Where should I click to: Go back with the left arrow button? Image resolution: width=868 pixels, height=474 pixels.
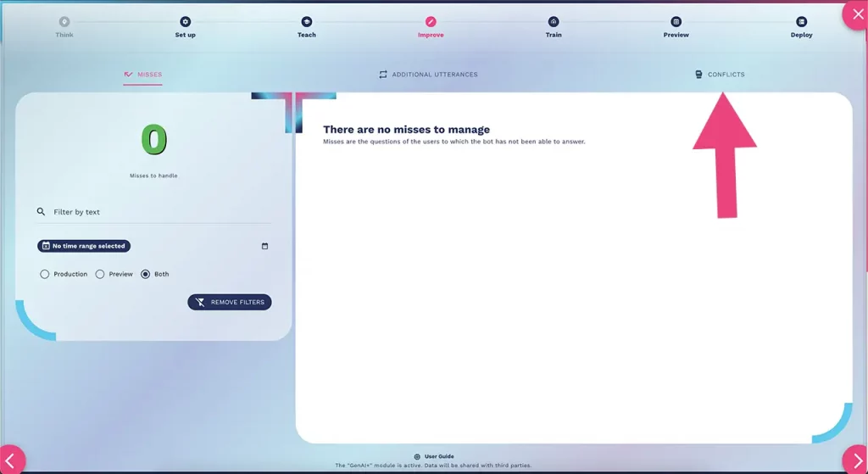[12, 460]
